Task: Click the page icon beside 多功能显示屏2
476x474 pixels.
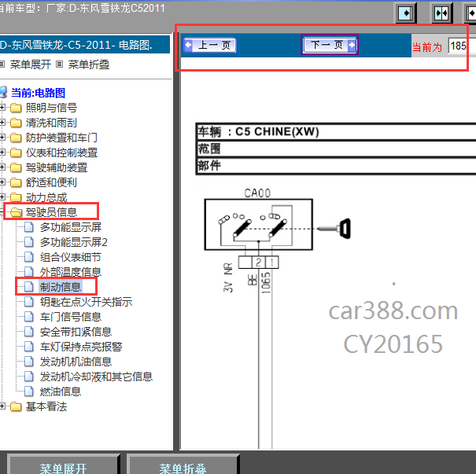Action: [29, 241]
